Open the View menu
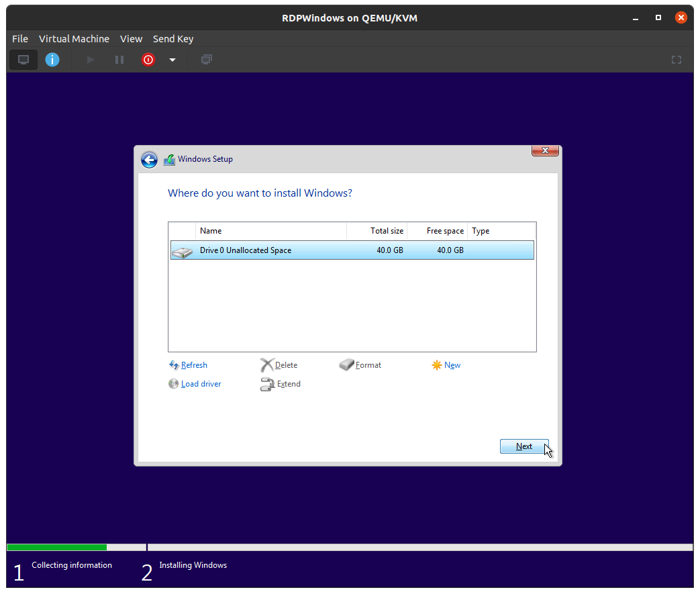Image resolution: width=700 pixels, height=594 pixels. (131, 39)
